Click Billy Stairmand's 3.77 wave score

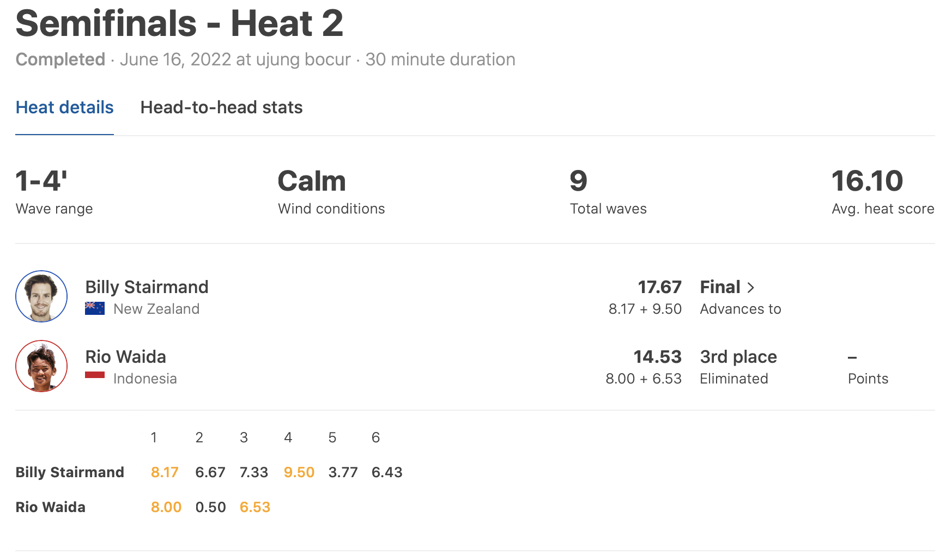point(343,472)
